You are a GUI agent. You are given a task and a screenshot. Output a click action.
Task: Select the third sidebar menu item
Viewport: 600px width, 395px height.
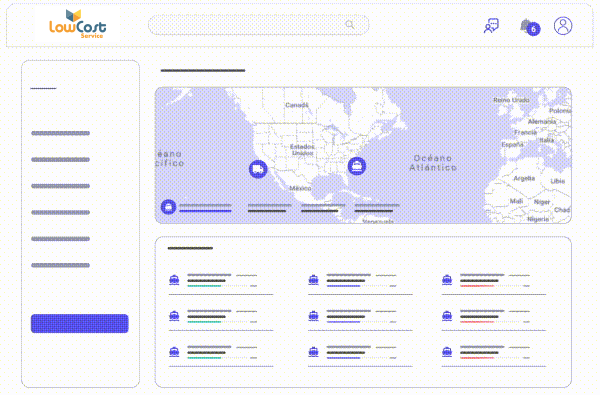coord(60,186)
